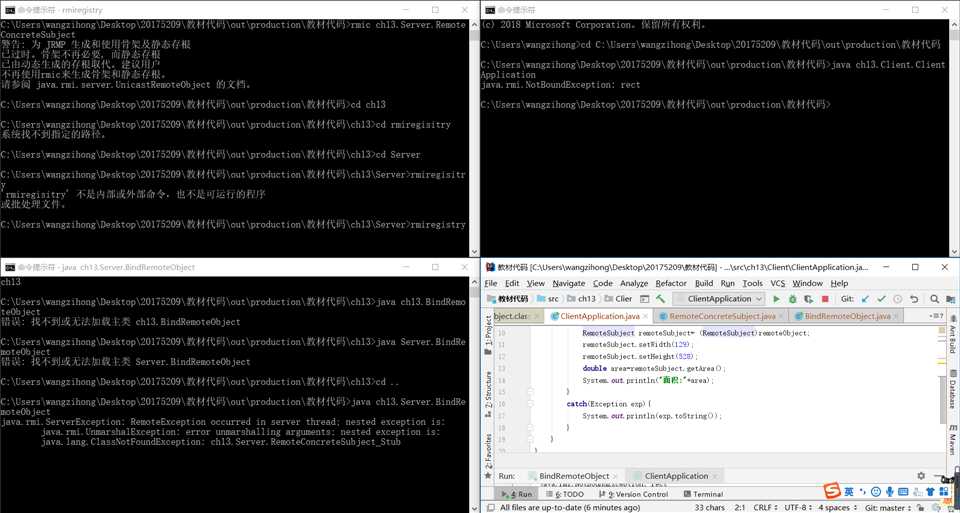
Task: Close the ClientApplication.java editor tab
Action: pyautogui.click(x=645, y=316)
